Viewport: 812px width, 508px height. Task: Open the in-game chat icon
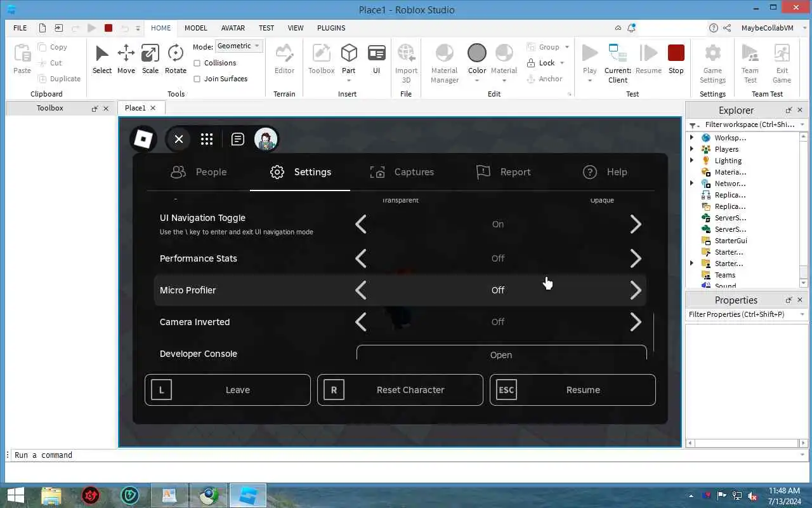238,139
